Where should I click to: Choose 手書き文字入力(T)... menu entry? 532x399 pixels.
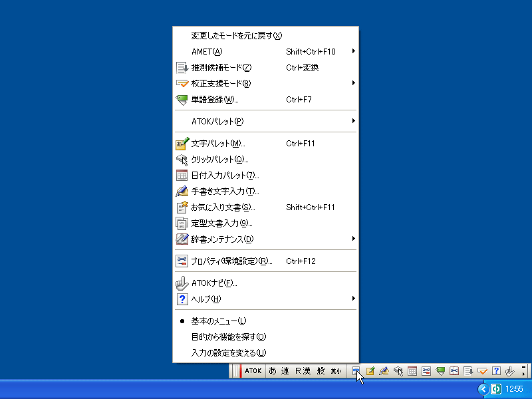coord(265,192)
